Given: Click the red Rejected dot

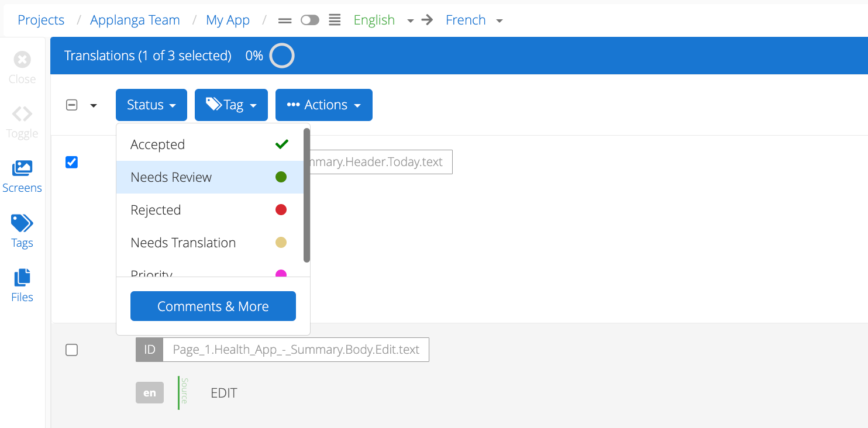Looking at the screenshot, I should [x=281, y=210].
